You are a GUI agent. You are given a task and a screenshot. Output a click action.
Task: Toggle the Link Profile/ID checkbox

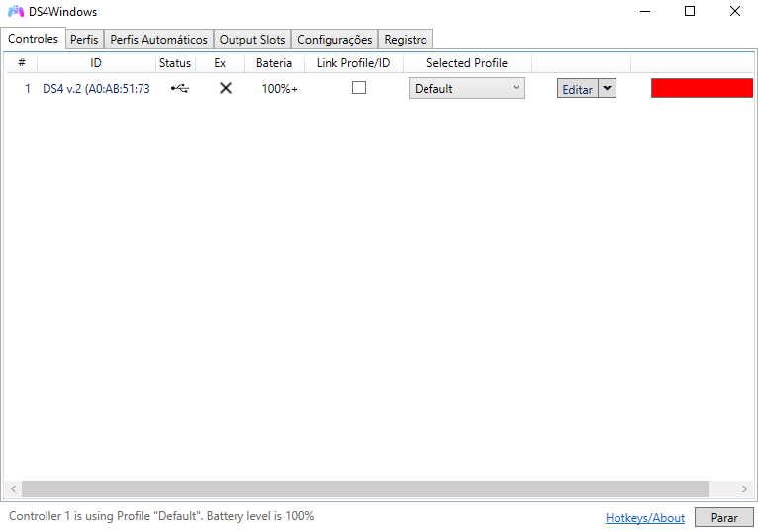pos(359,88)
